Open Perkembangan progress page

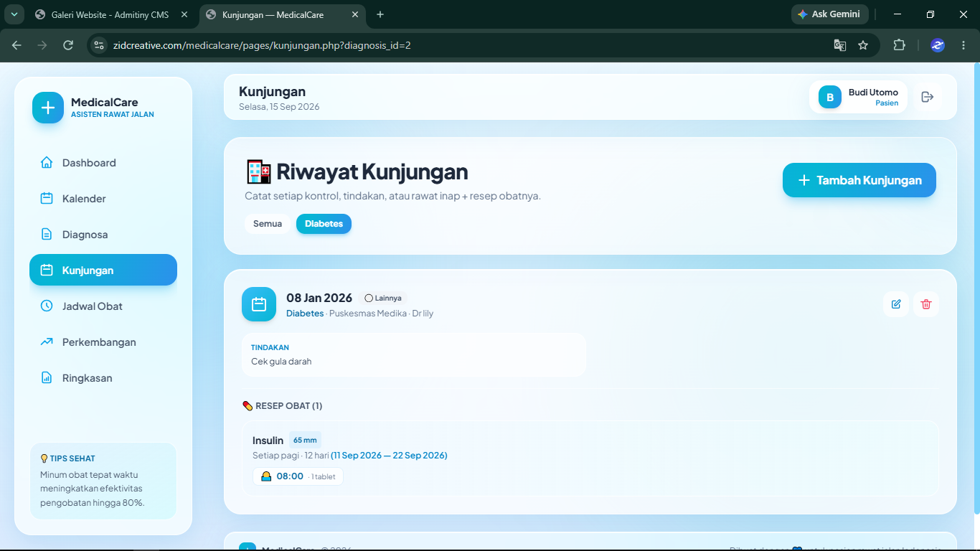pos(103,342)
